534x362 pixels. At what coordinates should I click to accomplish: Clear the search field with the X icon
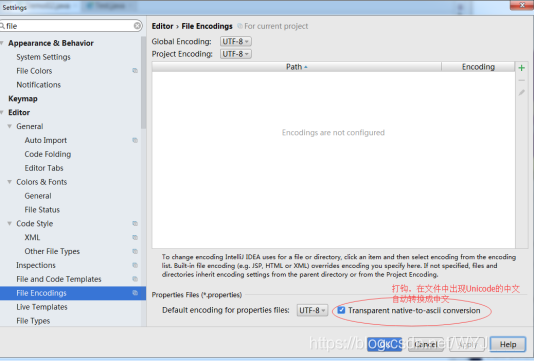point(137,26)
